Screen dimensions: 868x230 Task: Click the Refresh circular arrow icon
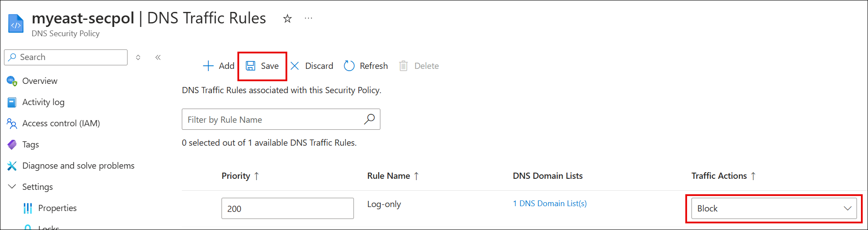click(x=349, y=66)
